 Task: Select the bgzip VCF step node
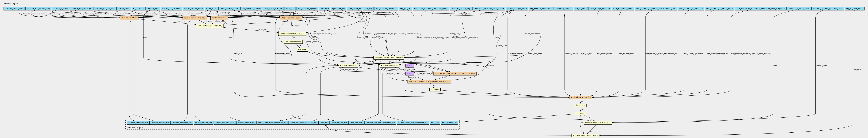tap(581, 105)
